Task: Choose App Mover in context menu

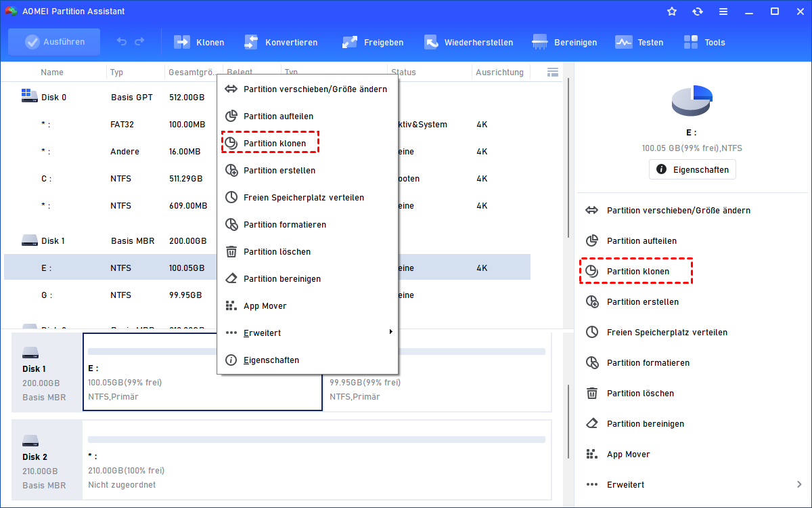Action: pyautogui.click(x=307, y=305)
